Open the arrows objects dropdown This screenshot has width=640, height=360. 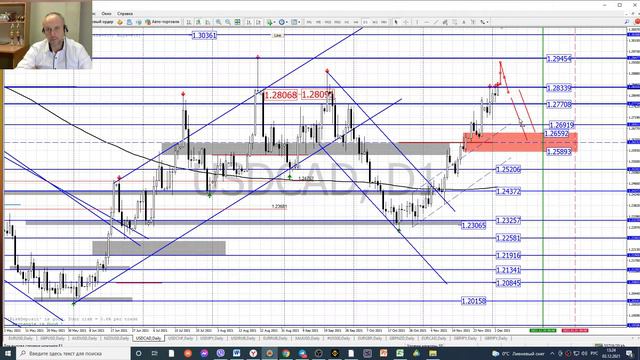(x=484, y=22)
